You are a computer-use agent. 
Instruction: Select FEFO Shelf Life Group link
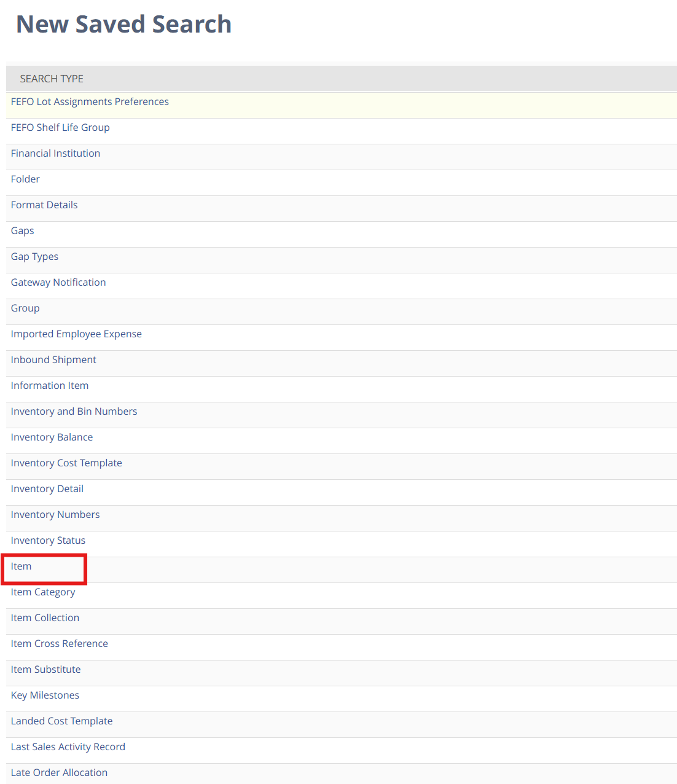pos(60,128)
